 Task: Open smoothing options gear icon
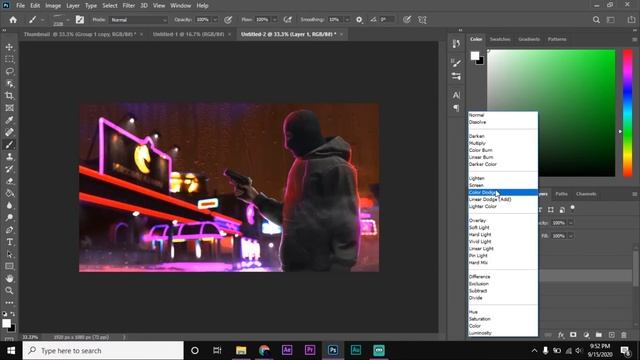[359, 20]
